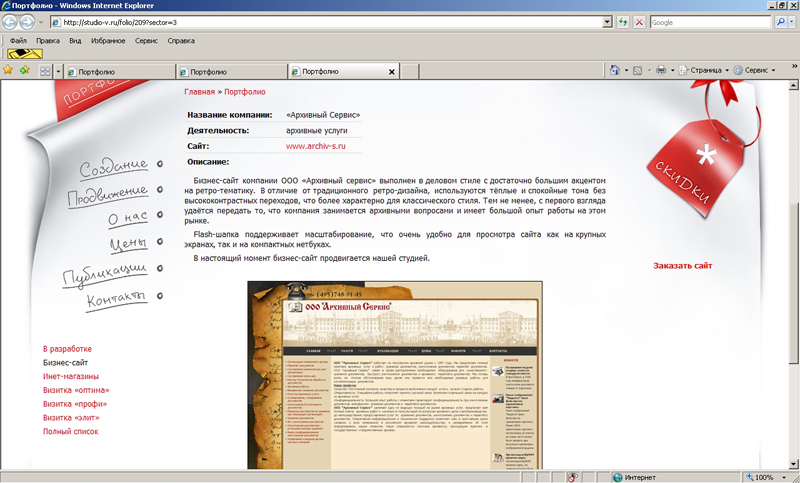Open the Полный список link
The image size is (800, 483).
[70, 431]
